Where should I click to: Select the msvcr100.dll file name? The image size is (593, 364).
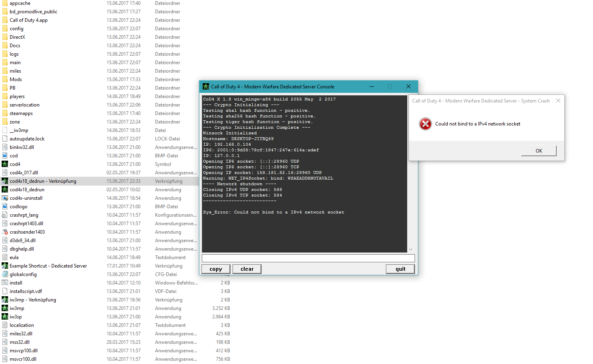click(23, 359)
